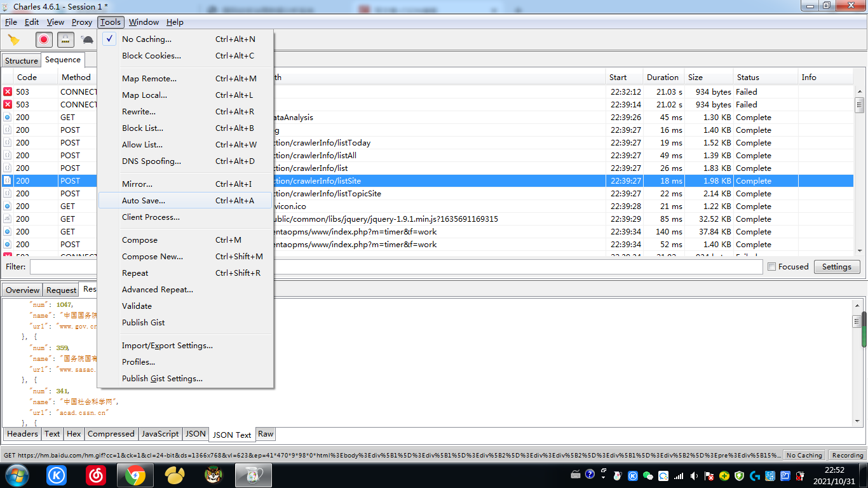Choose Block Cookies in Tools menu

(186, 56)
